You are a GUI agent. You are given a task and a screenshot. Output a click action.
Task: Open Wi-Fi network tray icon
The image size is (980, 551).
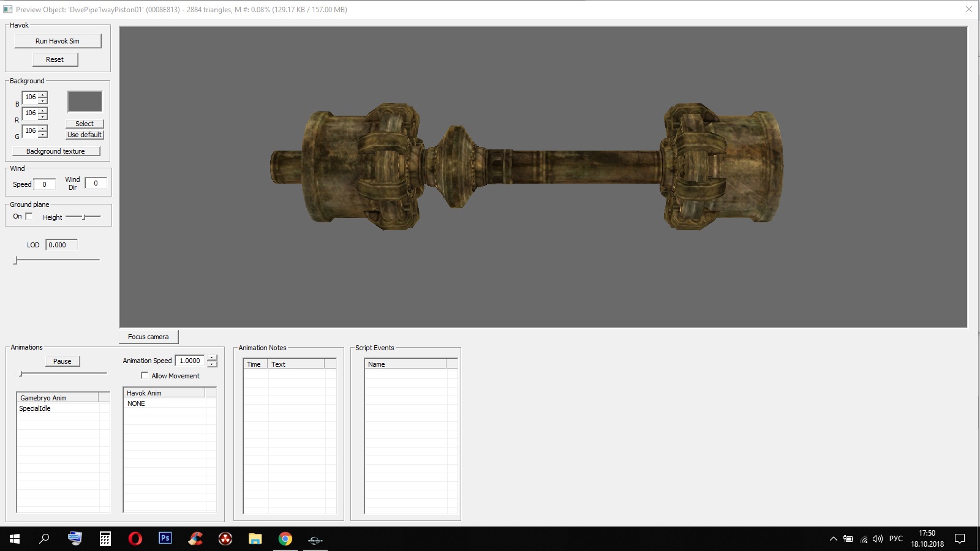(864, 539)
